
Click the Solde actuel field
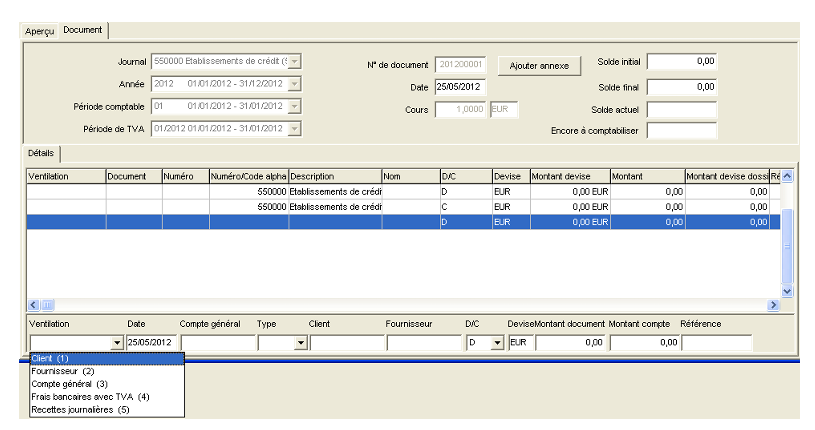click(682, 110)
